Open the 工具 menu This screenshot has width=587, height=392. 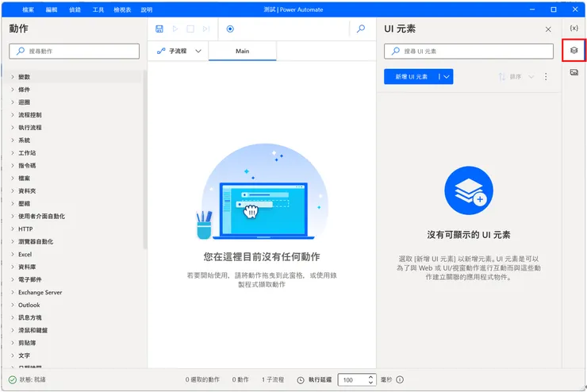coord(98,10)
